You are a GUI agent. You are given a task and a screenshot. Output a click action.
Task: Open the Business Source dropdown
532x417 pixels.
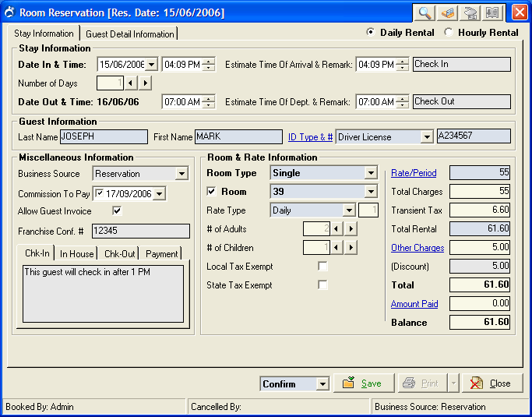(181, 174)
